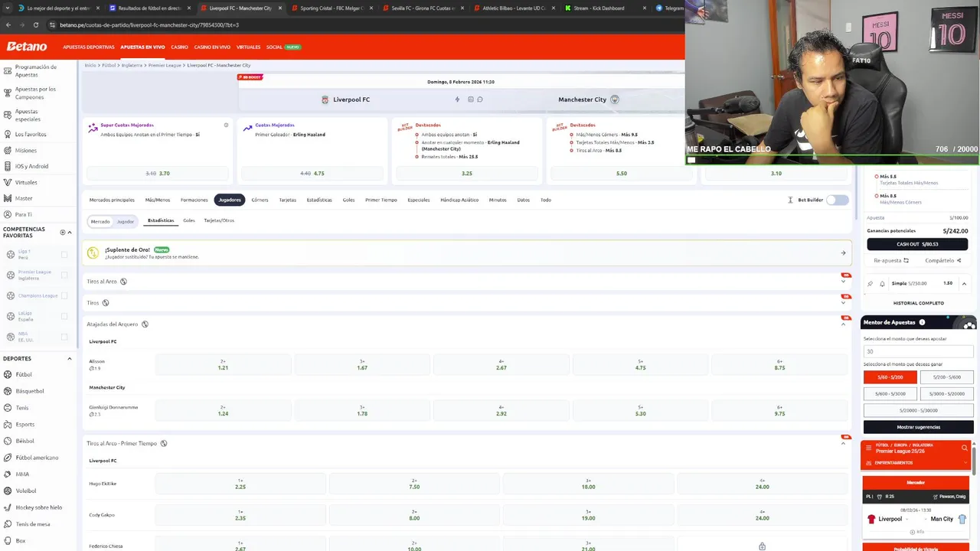Toggle the Bet Builder switch
This screenshot has height=551, width=980.
click(x=838, y=200)
